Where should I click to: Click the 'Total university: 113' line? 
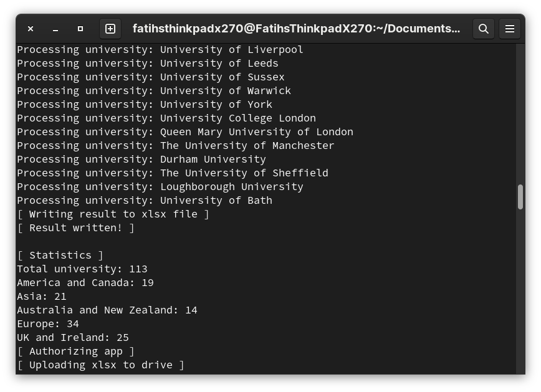(x=82, y=269)
